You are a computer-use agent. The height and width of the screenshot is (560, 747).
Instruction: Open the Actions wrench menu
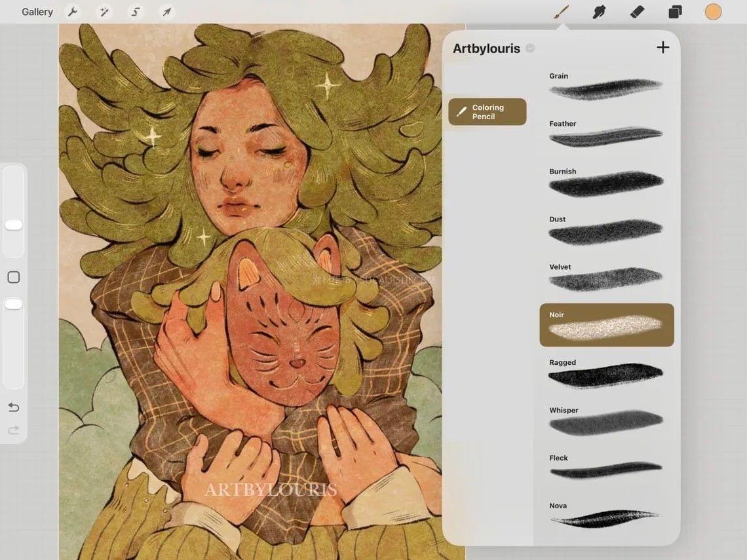coord(73,12)
